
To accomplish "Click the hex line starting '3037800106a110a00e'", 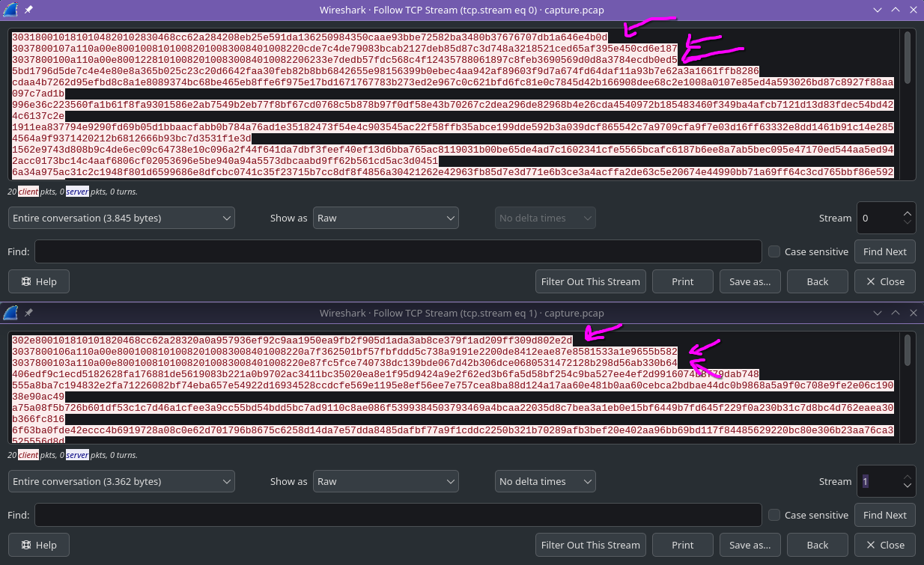I will coord(345,351).
